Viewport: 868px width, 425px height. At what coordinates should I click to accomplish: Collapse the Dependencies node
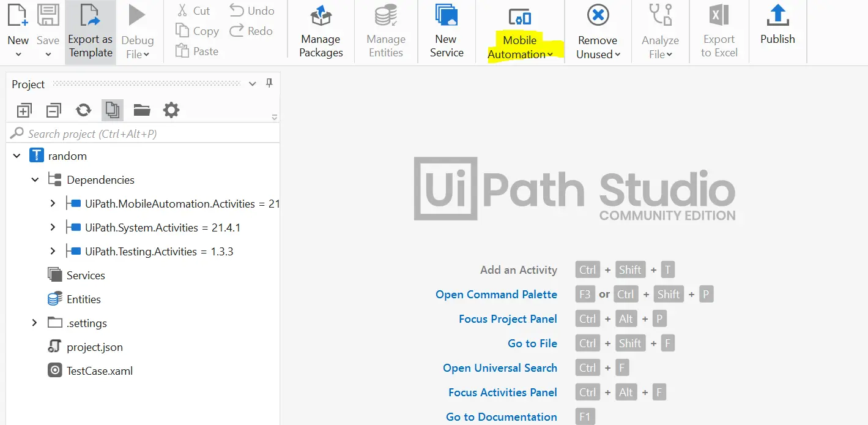click(35, 179)
